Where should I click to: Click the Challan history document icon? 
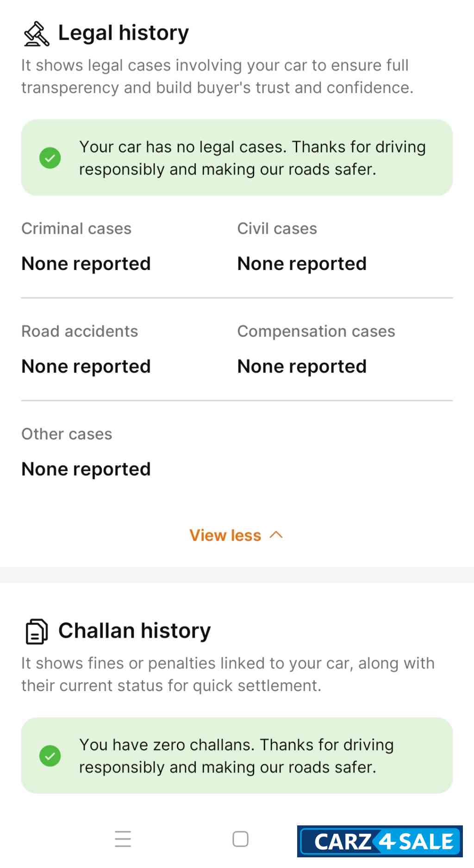(x=36, y=631)
